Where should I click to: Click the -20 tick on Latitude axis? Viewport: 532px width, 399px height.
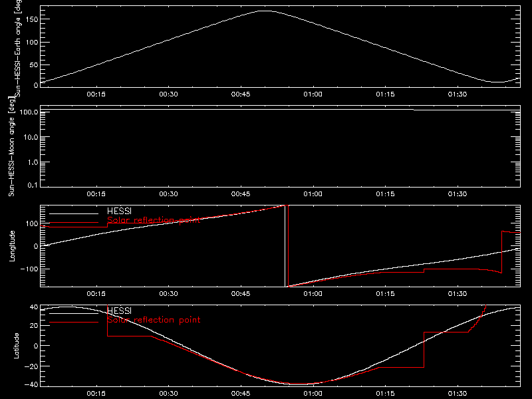click(31, 366)
